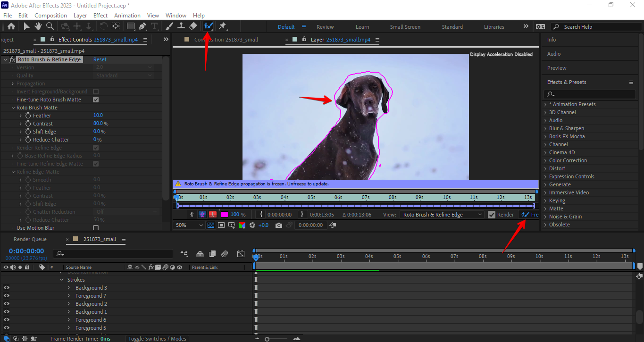This screenshot has height=342, width=644.
Task: Click Reset for Roto Brush effect
Action: [x=100, y=59]
